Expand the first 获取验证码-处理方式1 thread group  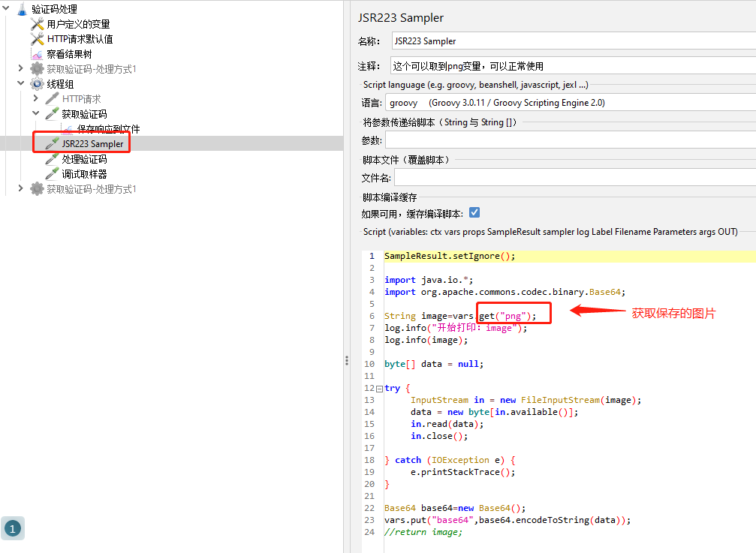tap(21, 68)
